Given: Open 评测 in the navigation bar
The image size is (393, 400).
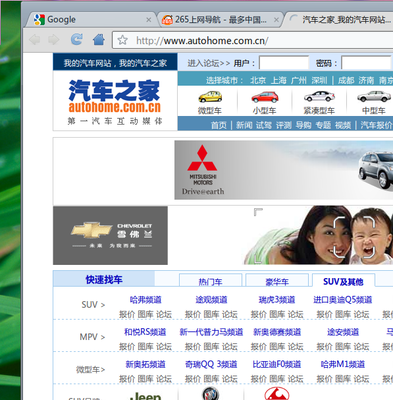Looking at the screenshot, I should pyautogui.click(x=284, y=125).
